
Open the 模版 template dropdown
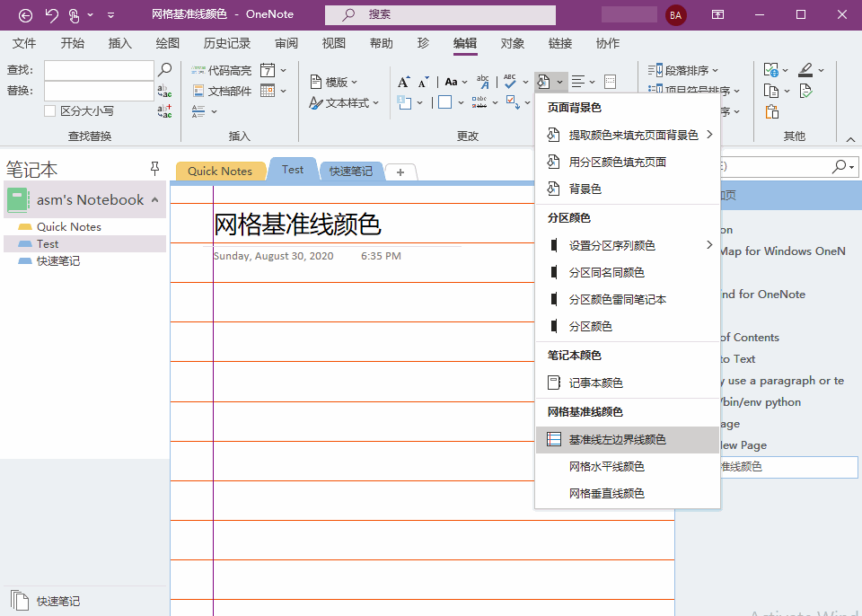[x=334, y=82]
